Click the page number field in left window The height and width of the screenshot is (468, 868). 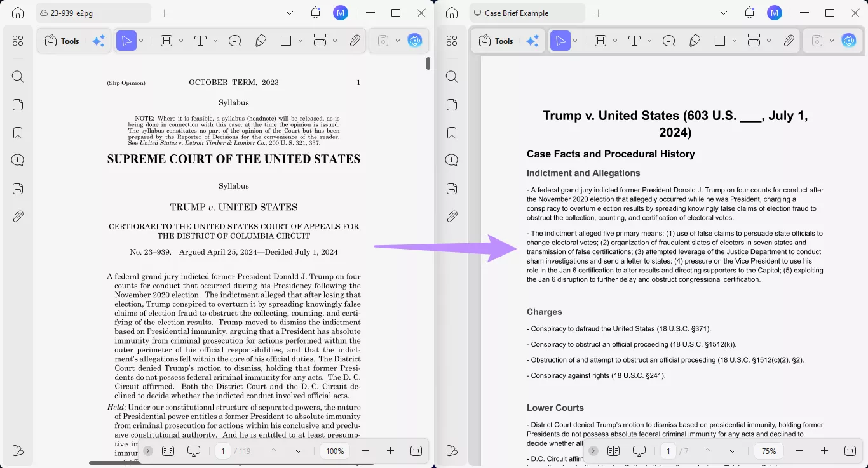click(222, 451)
